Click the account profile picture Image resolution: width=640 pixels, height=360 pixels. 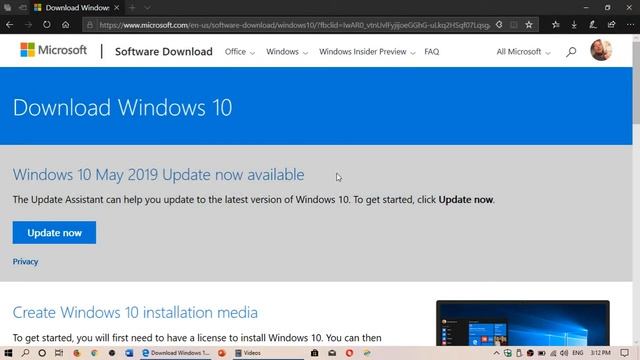tap(601, 50)
